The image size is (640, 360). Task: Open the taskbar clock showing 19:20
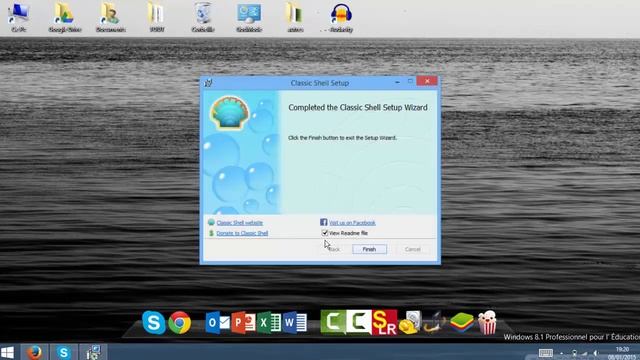[622, 353]
